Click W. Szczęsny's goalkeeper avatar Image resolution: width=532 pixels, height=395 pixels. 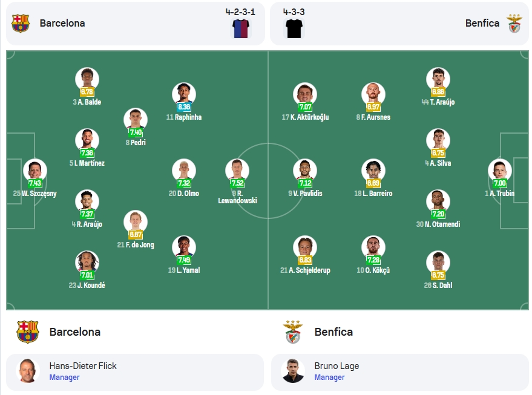35,170
